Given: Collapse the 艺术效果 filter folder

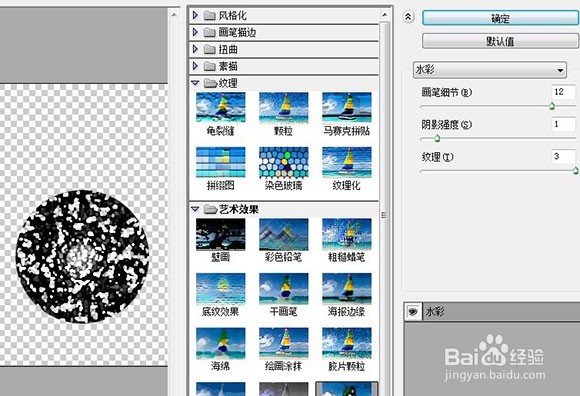Looking at the screenshot, I should click(195, 209).
